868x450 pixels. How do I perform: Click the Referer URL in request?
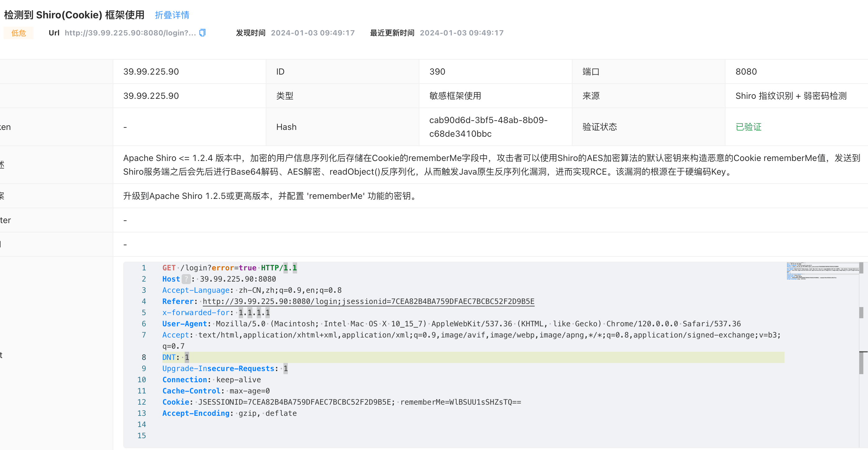point(368,301)
